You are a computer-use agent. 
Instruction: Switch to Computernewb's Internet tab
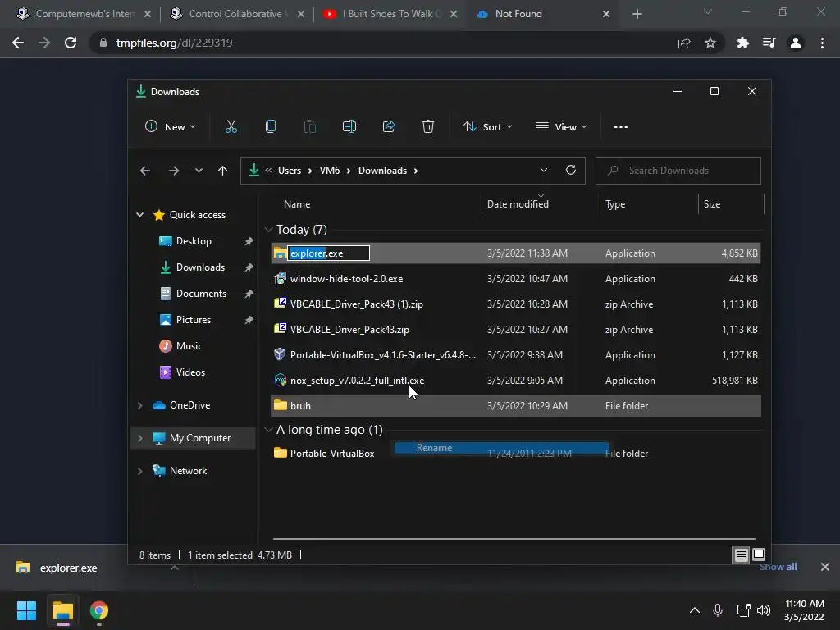(84, 14)
